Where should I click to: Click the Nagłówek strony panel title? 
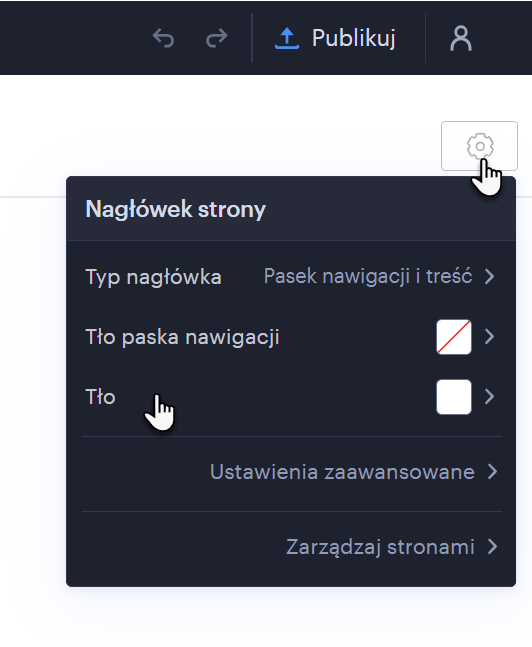[175, 209]
